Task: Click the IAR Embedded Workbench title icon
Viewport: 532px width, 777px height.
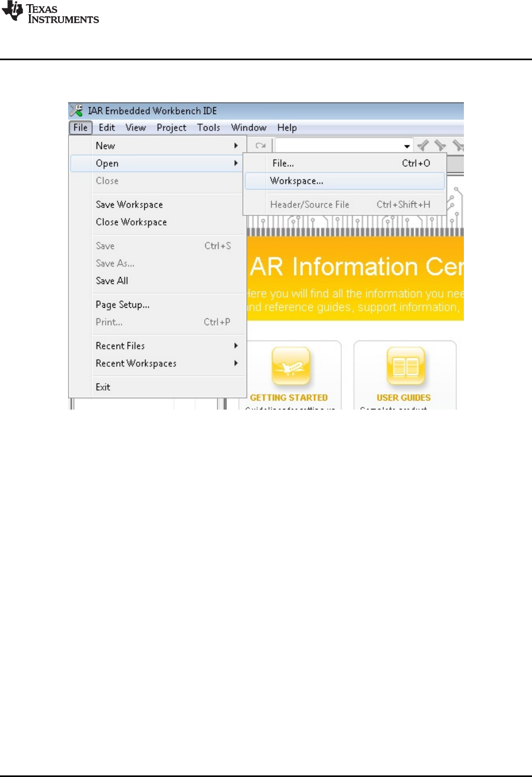Action: (77, 110)
